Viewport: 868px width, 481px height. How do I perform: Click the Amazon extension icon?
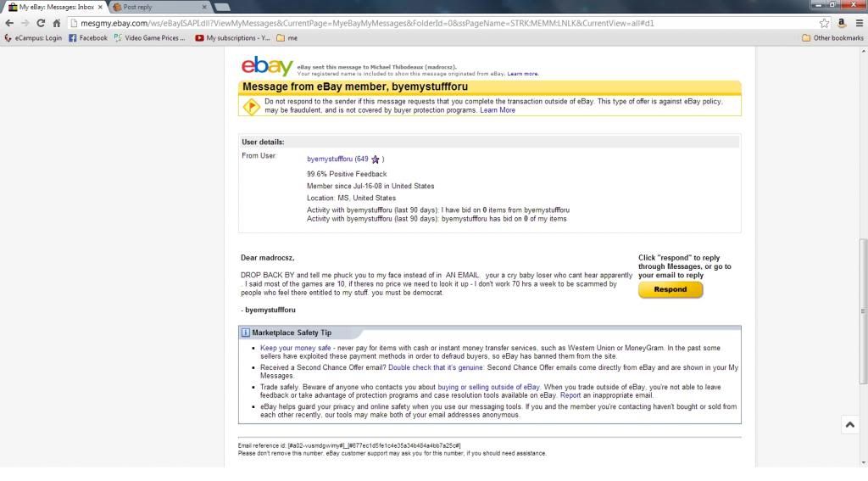click(x=842, y=23)
